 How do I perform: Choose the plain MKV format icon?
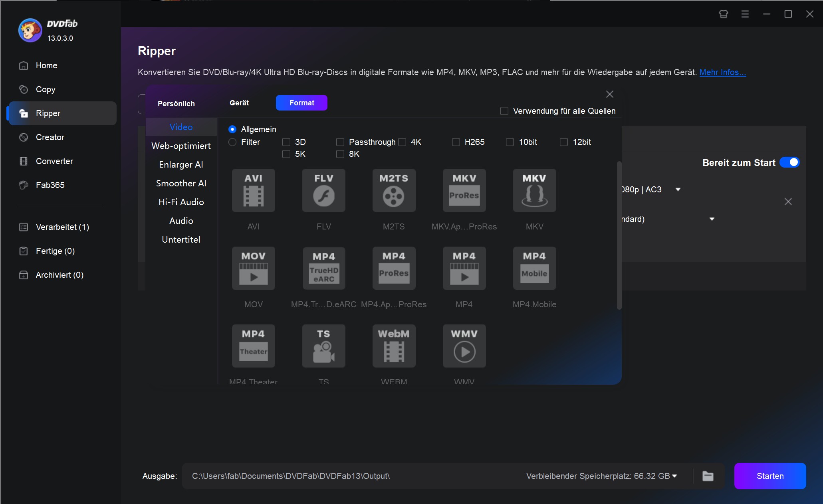[x=534, y=190]
